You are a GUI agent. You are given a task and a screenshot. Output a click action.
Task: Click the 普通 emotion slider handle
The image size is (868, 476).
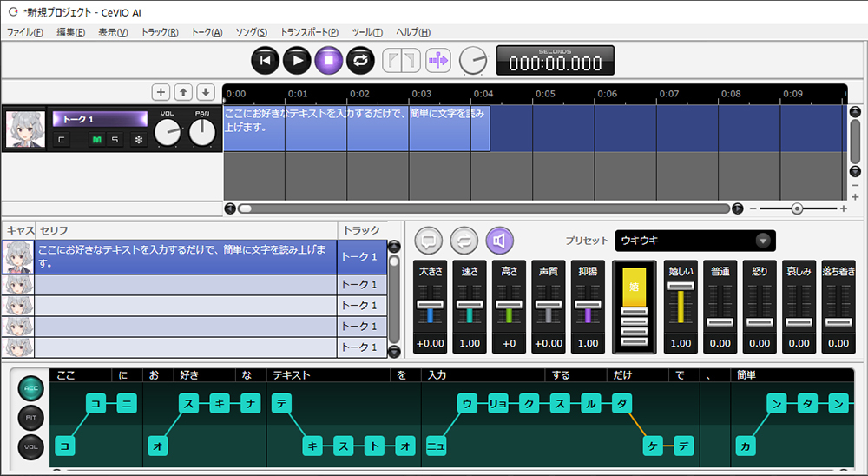720,322
